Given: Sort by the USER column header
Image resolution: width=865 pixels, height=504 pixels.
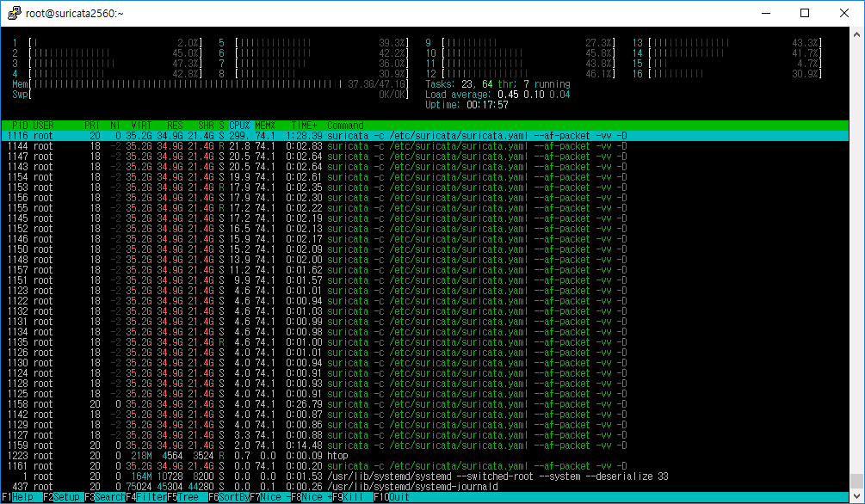Looking at the screenshot, I should (x=44, y=126).
